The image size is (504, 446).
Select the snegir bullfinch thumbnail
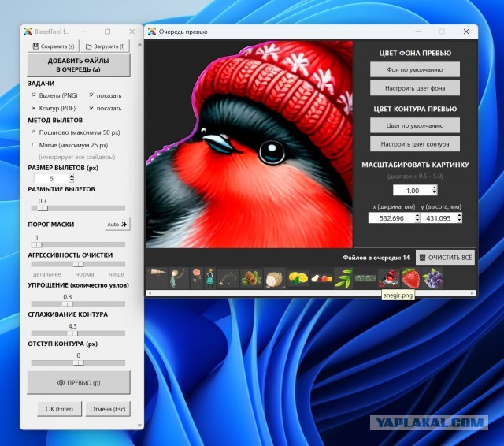point(389,278)
